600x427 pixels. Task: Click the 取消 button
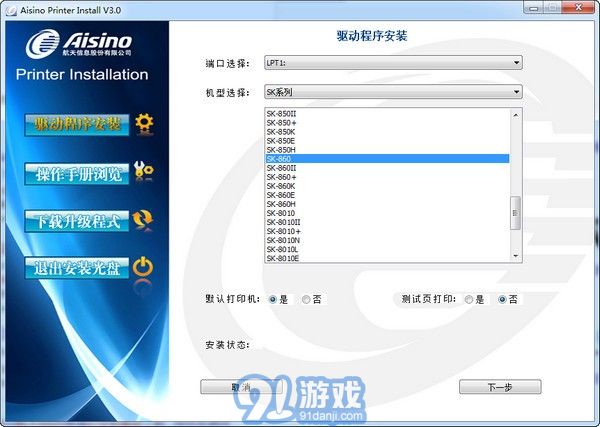pos(241,387)
